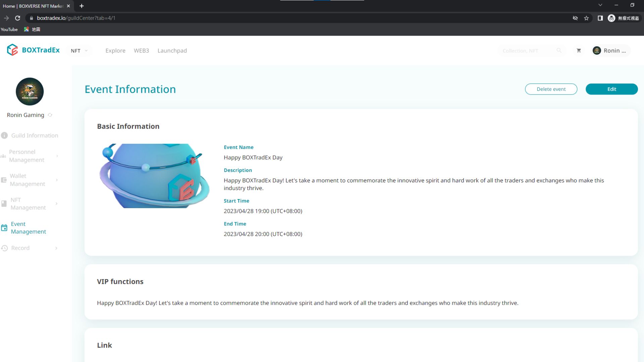This screenshot has height=362, width=644.
Task: Click the Guild Information info icon
Action: click(x=4, y=135)
